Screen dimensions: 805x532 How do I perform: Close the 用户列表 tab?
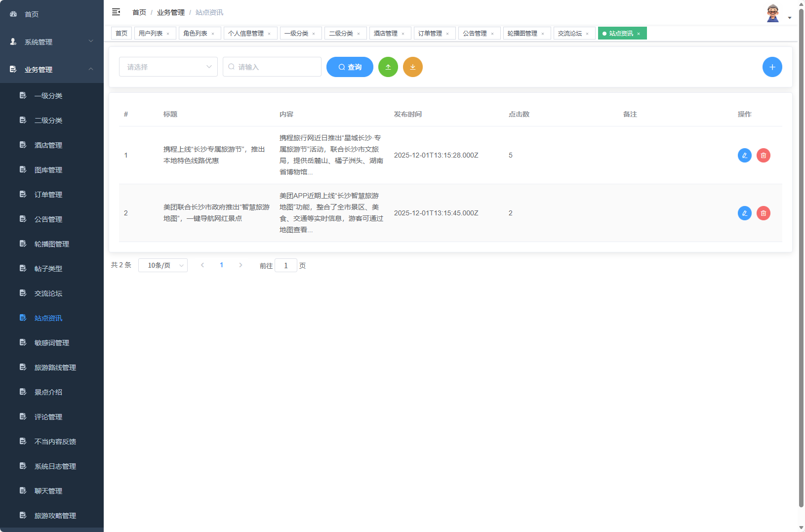click(x=168, y=33)
